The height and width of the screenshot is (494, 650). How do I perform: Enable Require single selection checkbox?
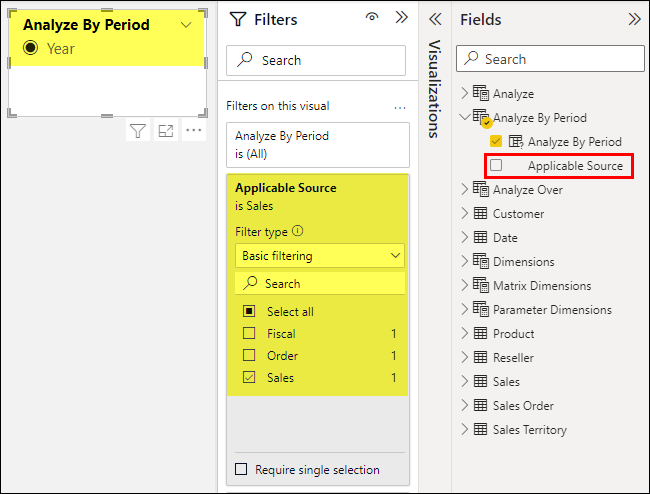click(241, 469)
